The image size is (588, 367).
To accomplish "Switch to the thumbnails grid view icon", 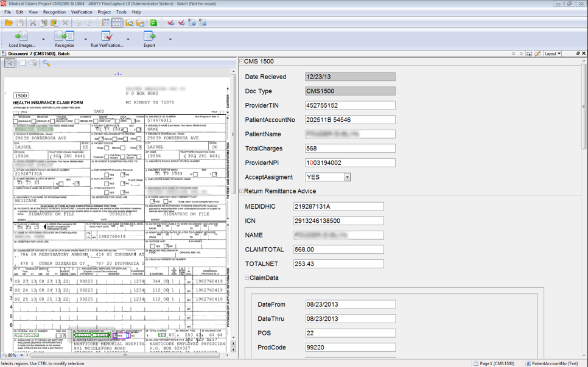I will point(117,23).
